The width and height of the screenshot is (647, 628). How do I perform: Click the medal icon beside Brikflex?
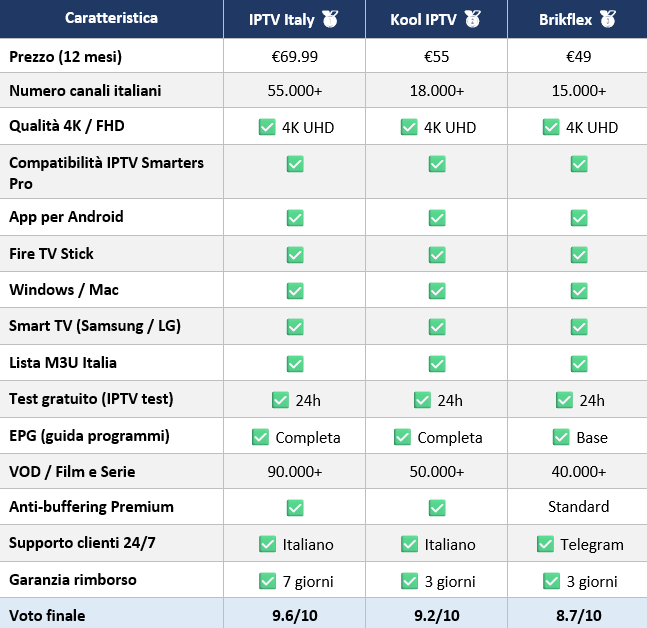[x=608, y=19]
